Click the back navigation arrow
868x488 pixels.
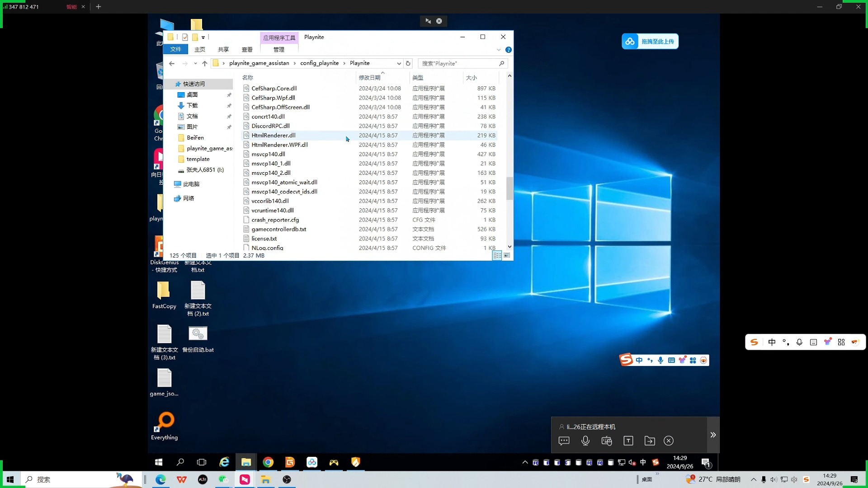172,63
